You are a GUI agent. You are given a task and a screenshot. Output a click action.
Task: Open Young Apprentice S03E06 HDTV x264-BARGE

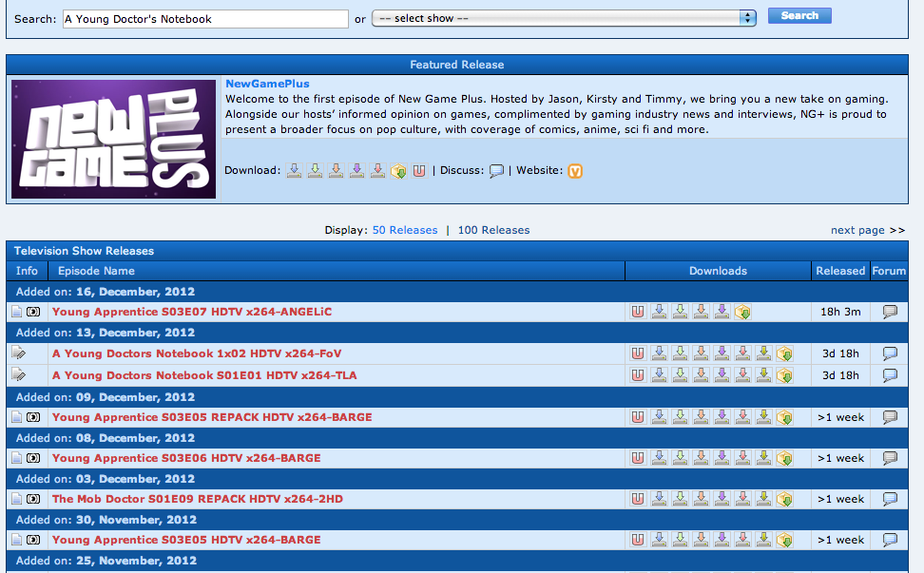(x=186, y=458)
